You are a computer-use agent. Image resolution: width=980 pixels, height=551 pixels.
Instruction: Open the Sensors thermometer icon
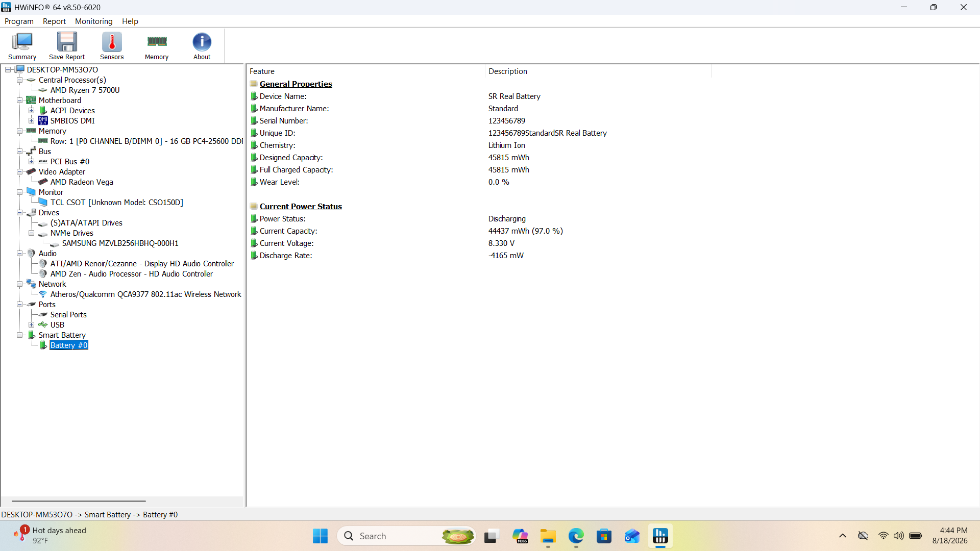coord(112,42)
